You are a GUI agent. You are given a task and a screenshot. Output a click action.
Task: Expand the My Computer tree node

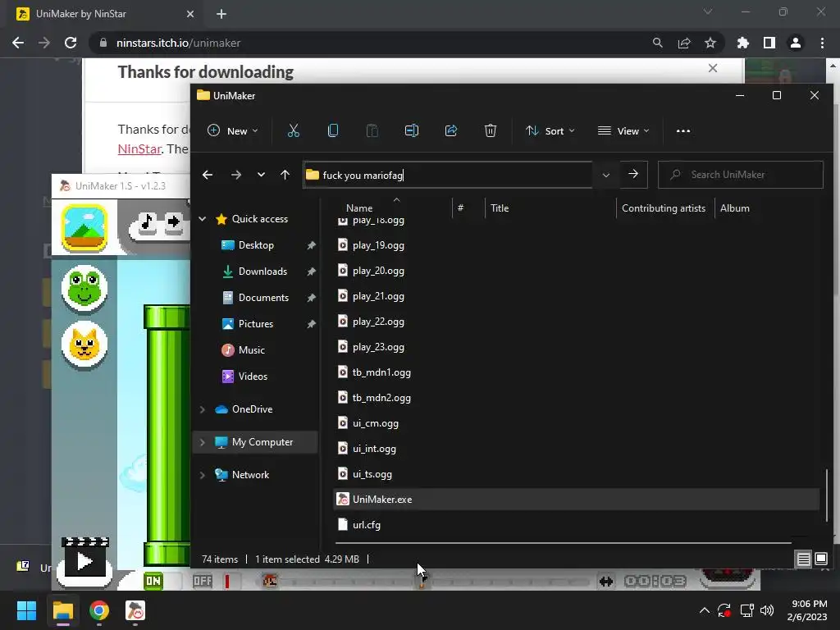tap(203, 442)
